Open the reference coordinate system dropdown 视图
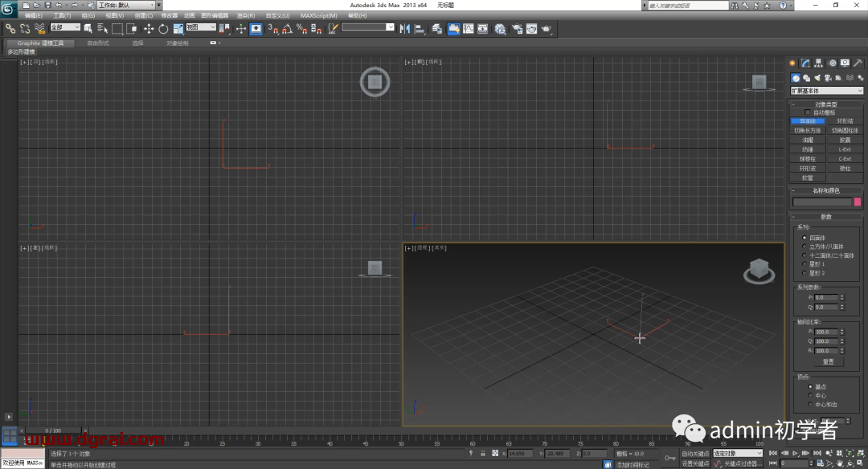Screen dimensions: 868x469 pyautogui.click(x=200, y=27)
